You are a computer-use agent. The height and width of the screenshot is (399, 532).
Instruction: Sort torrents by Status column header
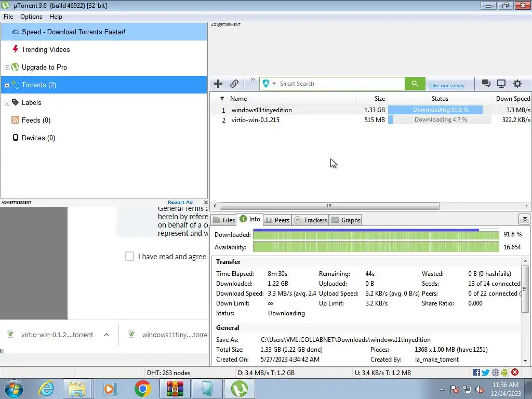point(440,99)
